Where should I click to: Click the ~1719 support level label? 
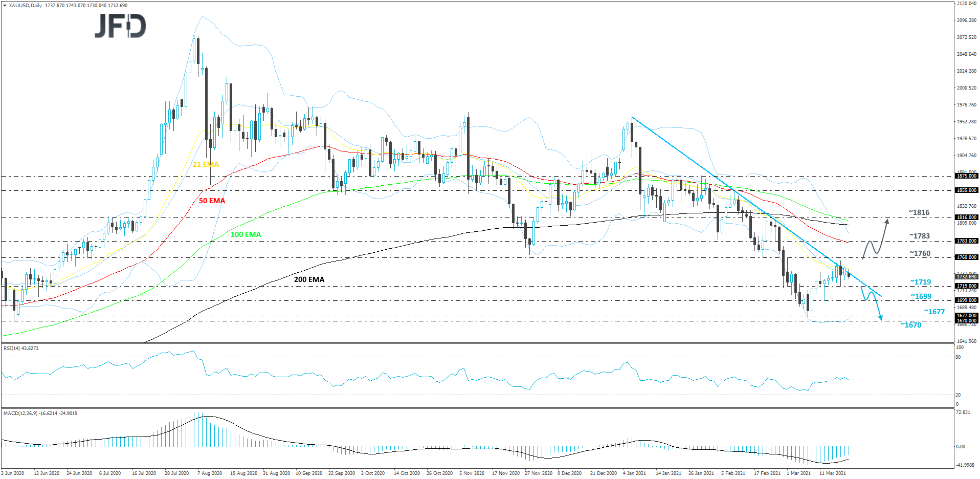[920, 282]
